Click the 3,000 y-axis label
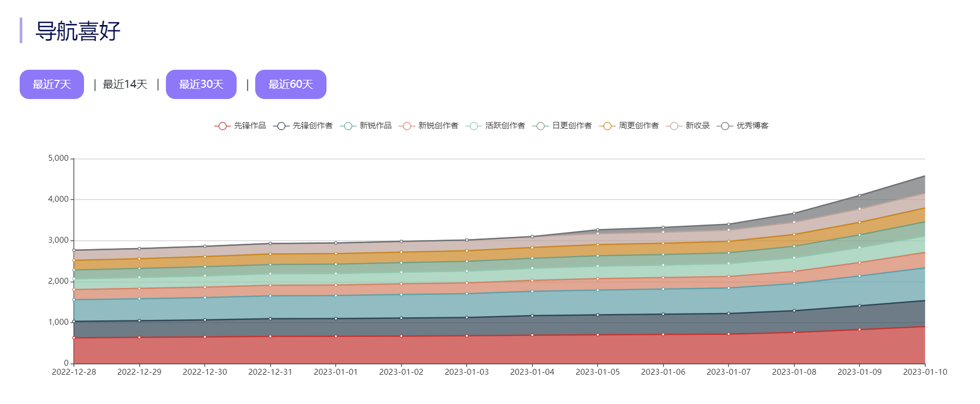980x404 pixels. 58,240
